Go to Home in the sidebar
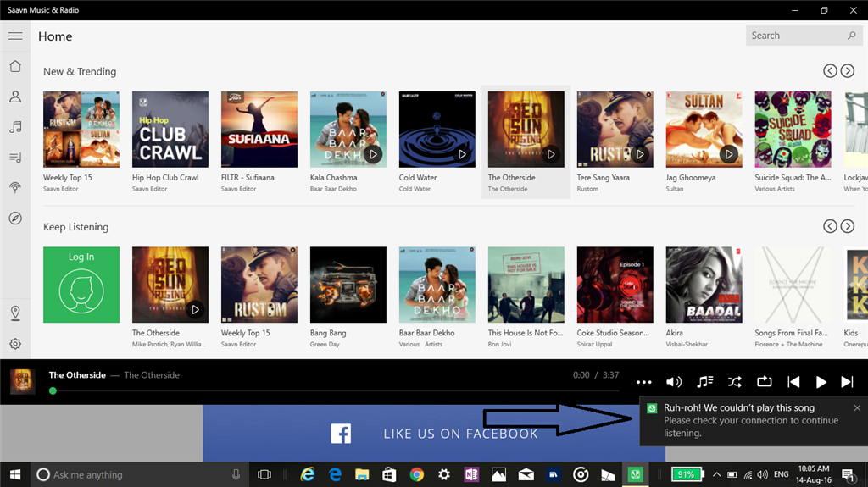 15,66
